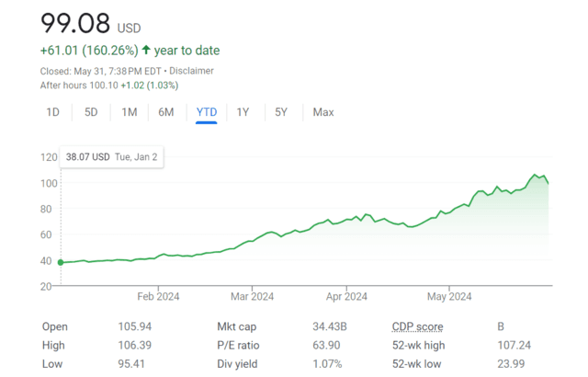The height and width of the screenshot is (377, 588).
Task: Select the 1D time range tab
Action: click(x=53, y=112)
